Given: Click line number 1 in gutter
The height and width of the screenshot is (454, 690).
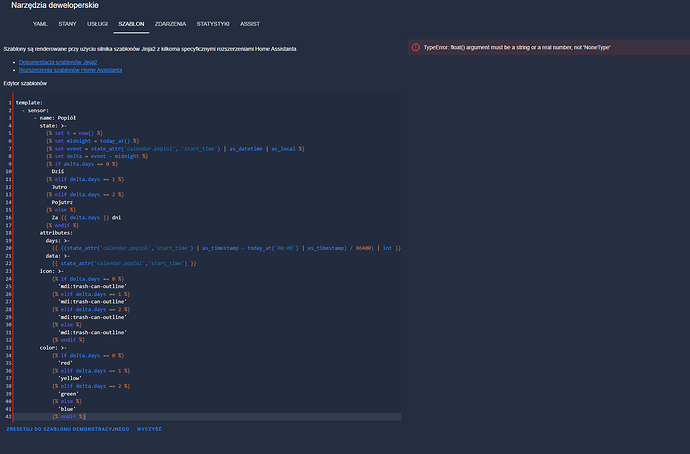Looking at the screenshot, I should click(10, 103).
